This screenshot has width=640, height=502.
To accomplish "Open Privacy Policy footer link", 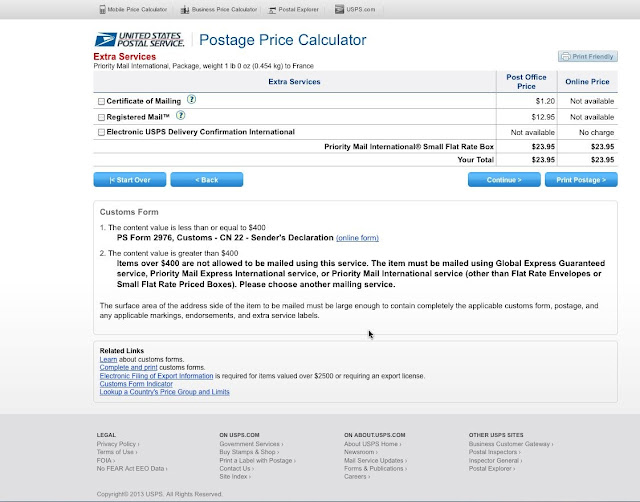I will coord(118,444).
